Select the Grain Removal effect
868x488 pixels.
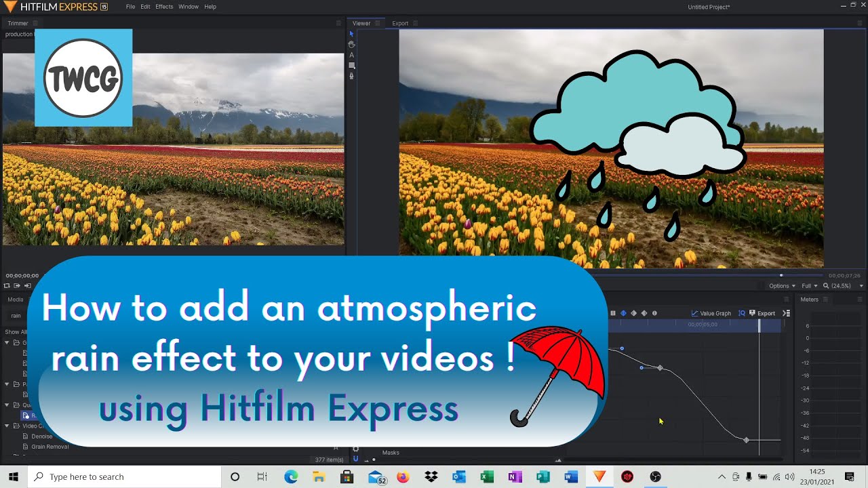click(50, 447)
